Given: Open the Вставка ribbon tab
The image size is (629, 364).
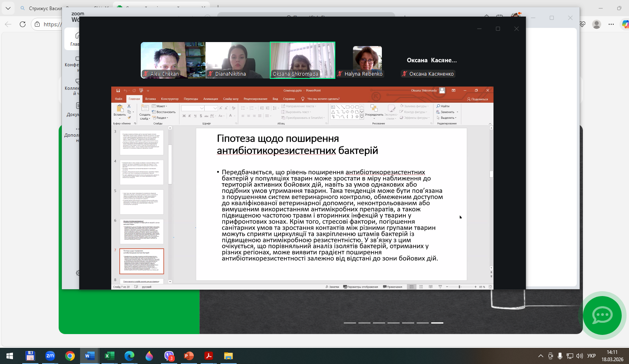Looking at the screenshot, I should pos(150,99).
